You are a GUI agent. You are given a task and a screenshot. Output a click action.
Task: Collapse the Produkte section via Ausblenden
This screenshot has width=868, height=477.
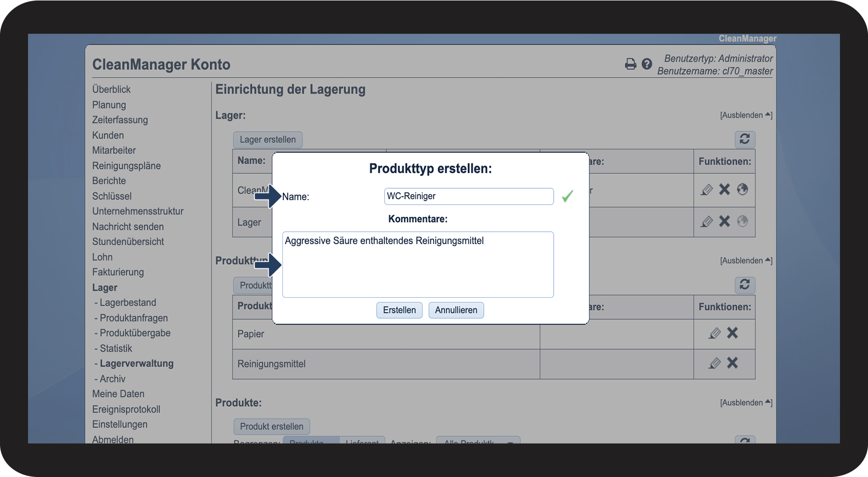746,402
